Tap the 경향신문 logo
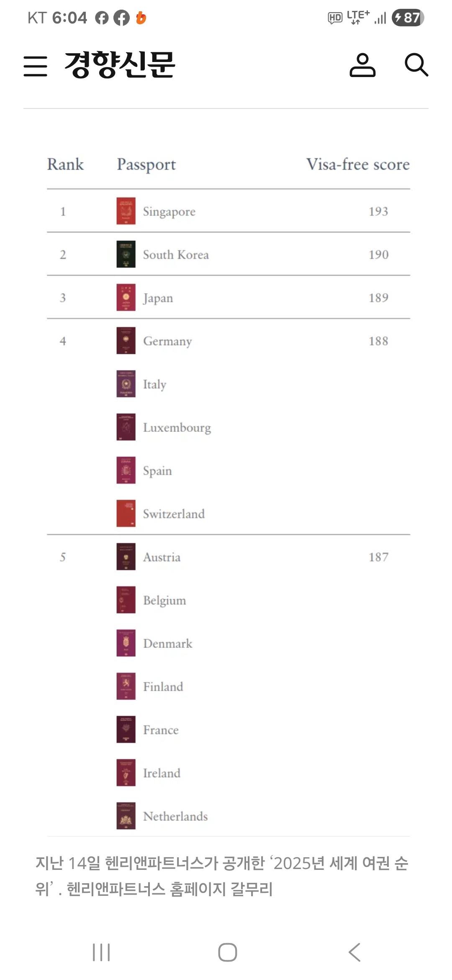This screenshot has height=980, width=452. (120, 65)
